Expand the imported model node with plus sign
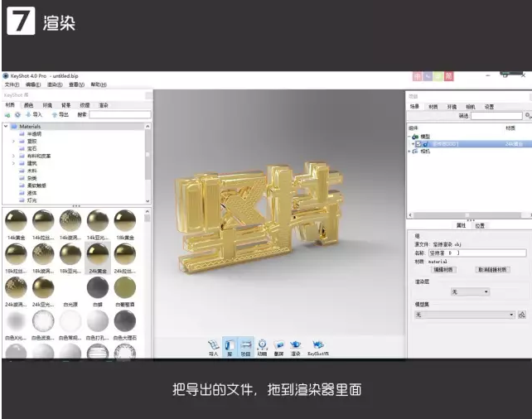The width and height of the screenshot is (532, 419). [414, 144]
